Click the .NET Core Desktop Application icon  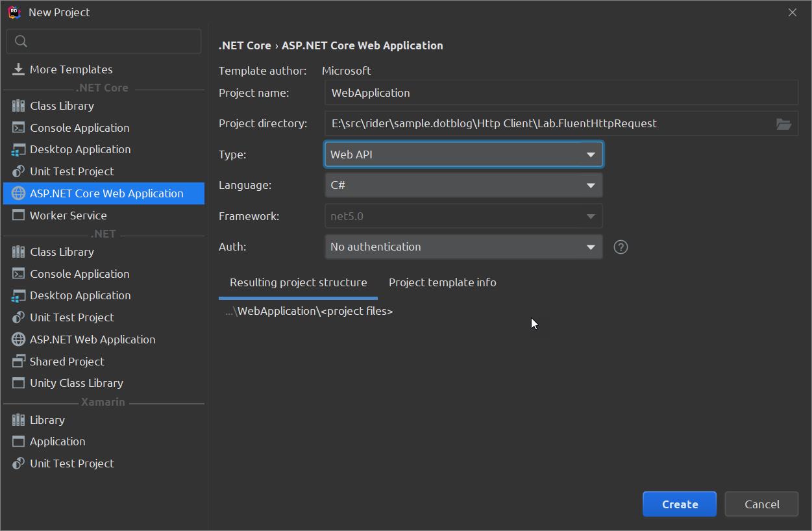(x=18, y=149)
